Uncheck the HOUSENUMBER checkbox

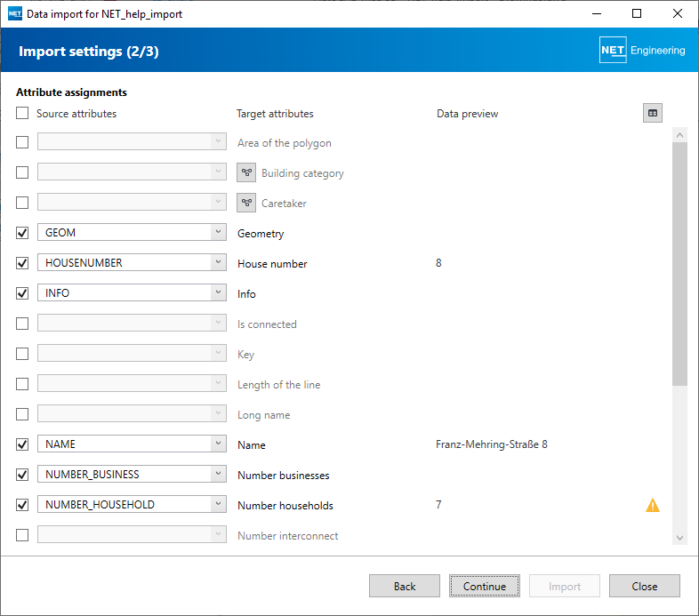coord(22,263)
